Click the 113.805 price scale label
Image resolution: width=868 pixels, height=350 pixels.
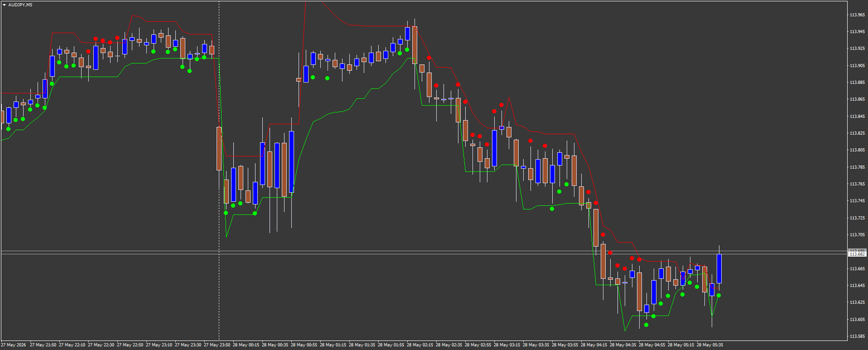857,150
